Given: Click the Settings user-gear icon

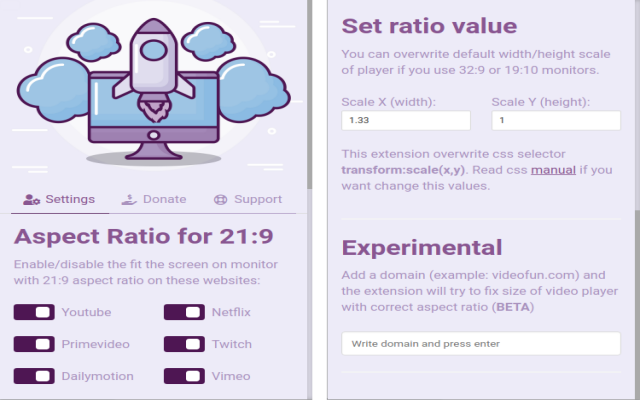Looking at the screenshot, I should click(x=31, y=200).
